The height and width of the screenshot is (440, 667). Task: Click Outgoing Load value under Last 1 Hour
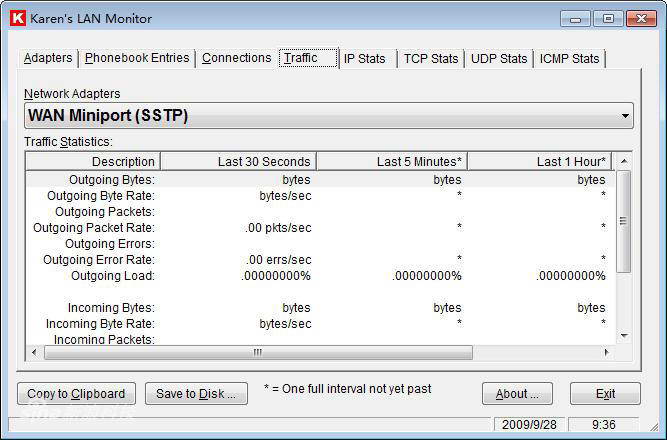click(570, 276)
